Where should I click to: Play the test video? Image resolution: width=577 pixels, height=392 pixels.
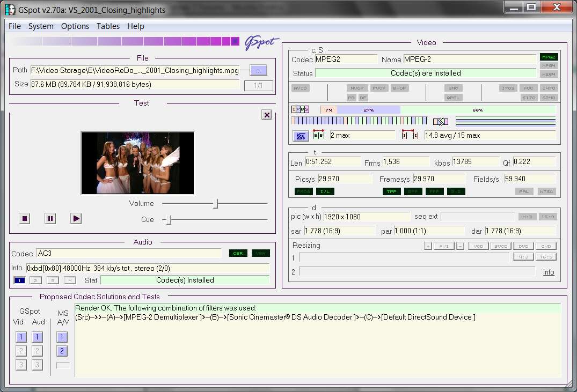(76, 218)
